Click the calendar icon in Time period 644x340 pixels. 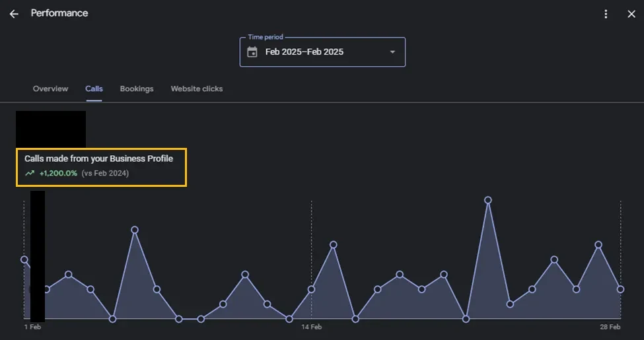[x=252, y=52]
